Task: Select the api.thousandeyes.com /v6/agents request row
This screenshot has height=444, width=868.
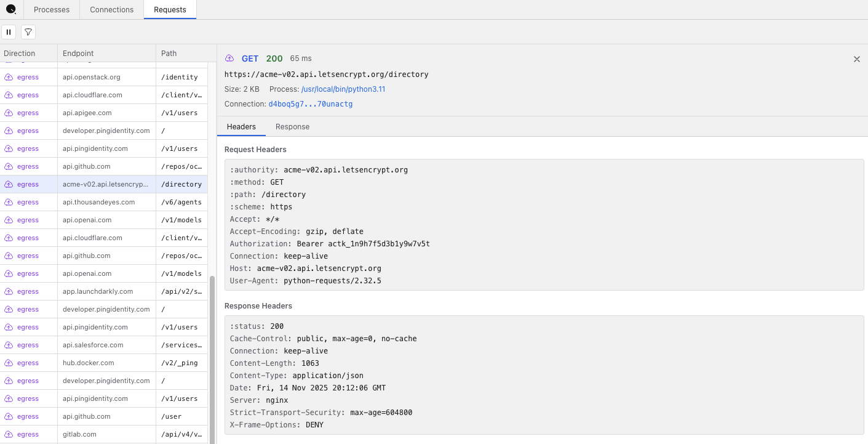Action: [105, 202]
